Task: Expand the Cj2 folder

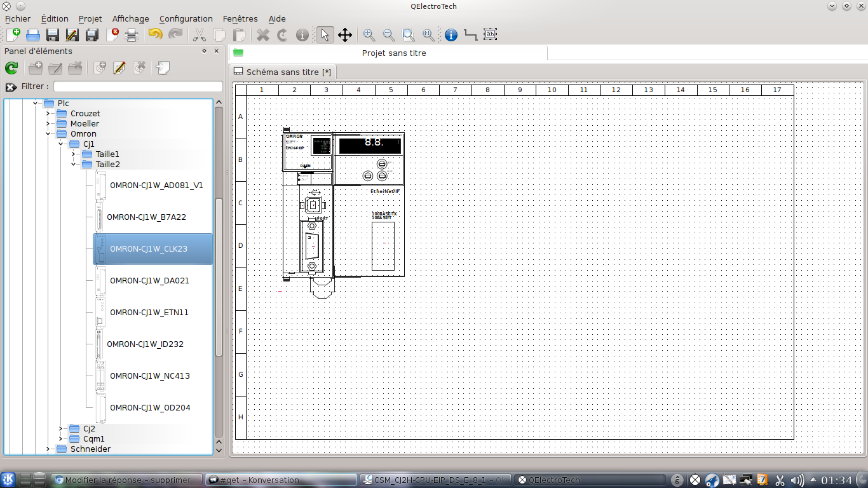Action: 61,428
